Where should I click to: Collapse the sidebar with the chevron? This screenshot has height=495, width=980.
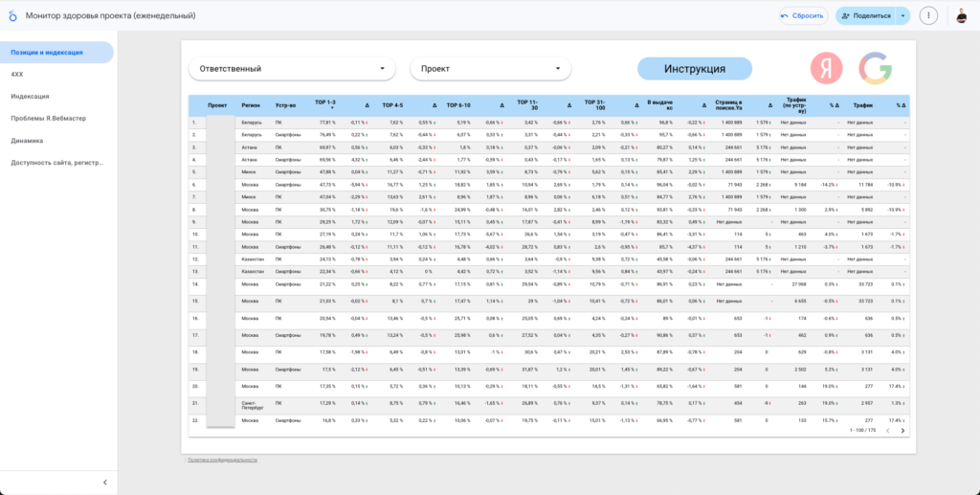pos(105,483)
